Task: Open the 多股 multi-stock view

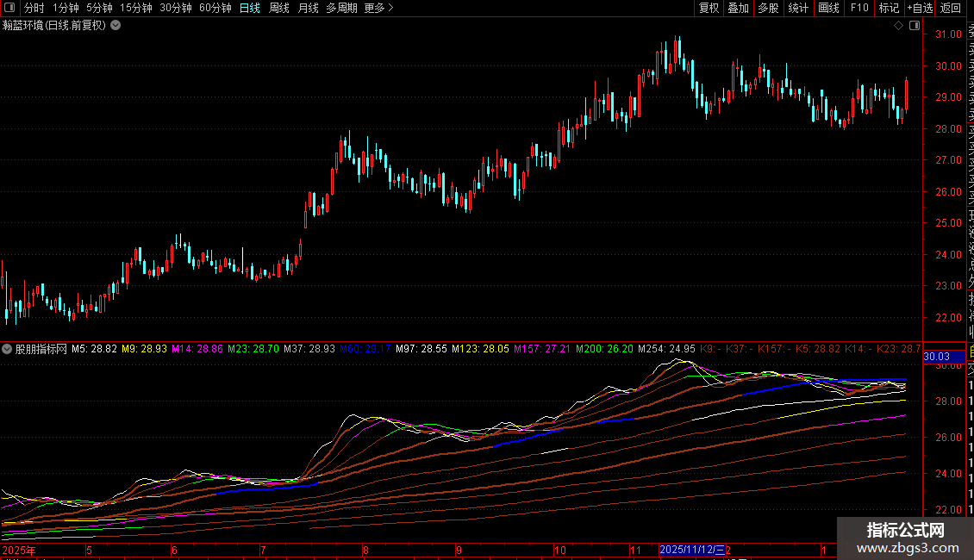Action: tap(768, 8)
